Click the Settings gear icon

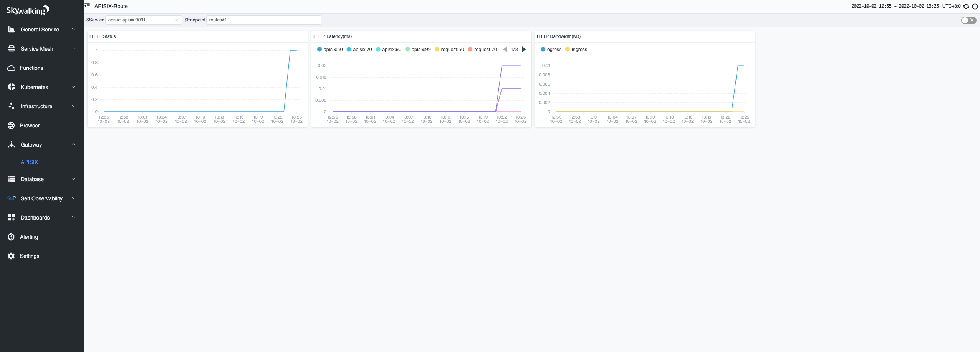click(11, 256)
